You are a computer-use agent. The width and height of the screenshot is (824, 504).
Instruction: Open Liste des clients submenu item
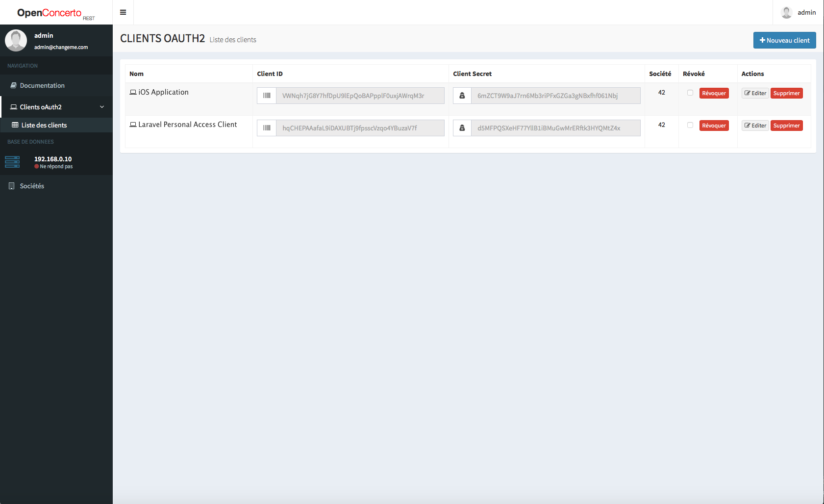click(x=56, y=125)
